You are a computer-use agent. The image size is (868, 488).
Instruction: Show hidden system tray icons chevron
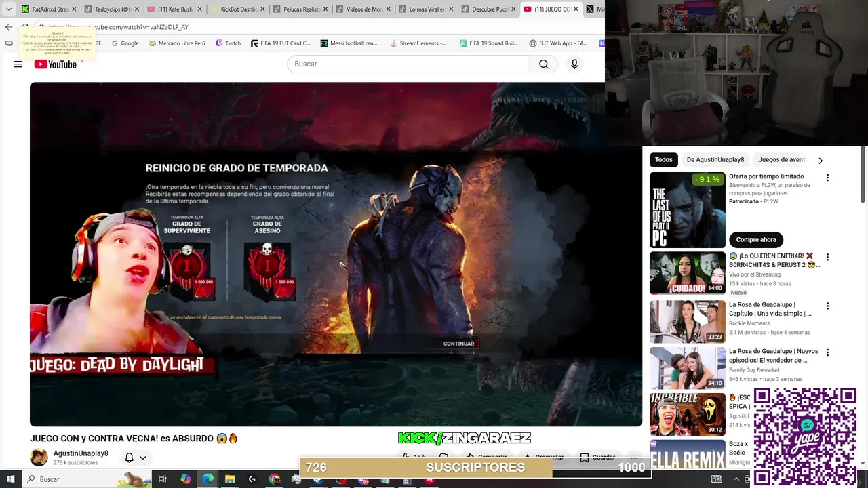pos(736,479)
